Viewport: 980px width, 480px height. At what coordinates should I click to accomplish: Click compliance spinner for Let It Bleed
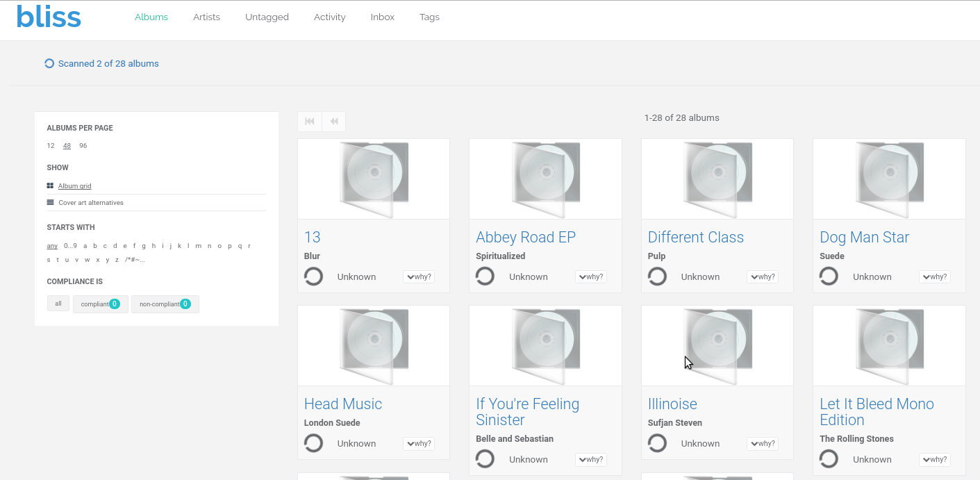pyautogui.click(x=829, y=459)
